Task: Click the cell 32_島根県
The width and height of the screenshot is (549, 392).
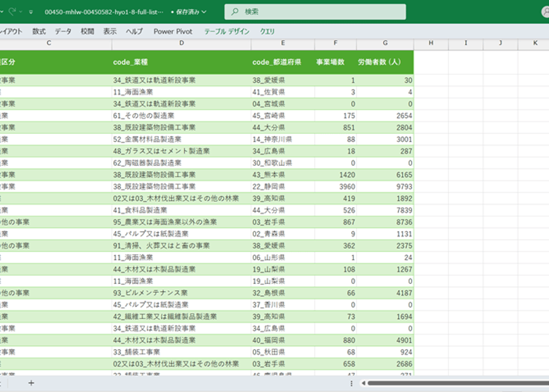Action: [x=283, y=293]
